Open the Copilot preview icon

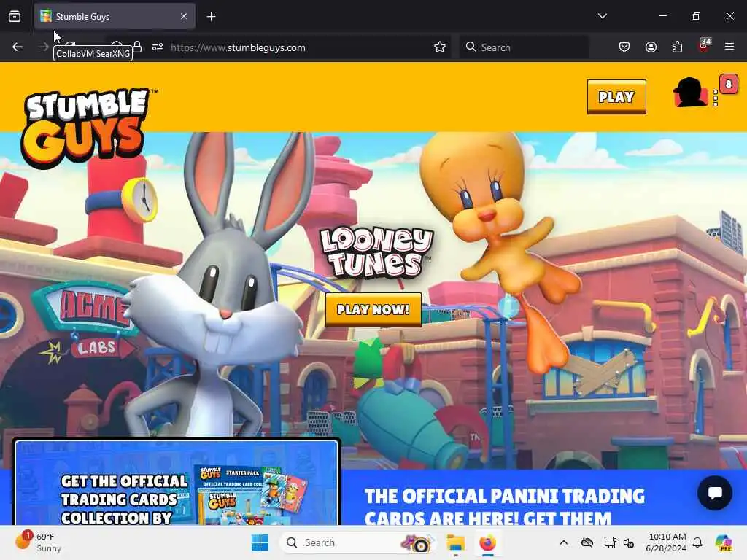(x=724, y=542)
